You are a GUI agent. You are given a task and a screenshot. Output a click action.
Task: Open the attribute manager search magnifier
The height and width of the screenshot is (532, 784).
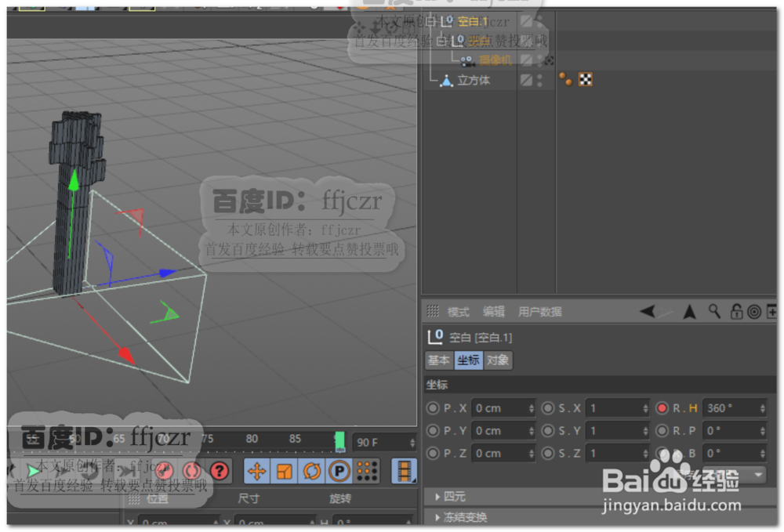click(714, 312)
